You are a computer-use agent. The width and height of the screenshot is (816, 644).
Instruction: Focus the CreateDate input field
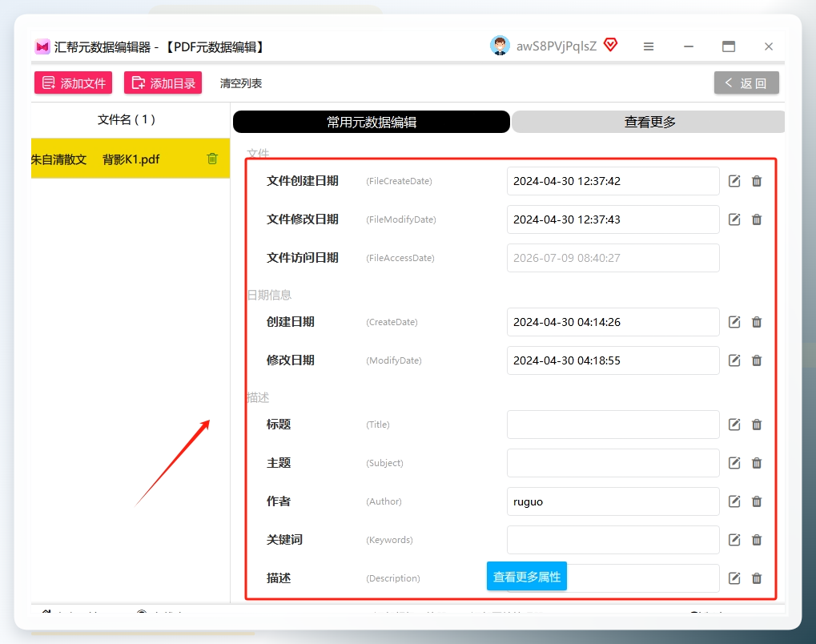coord(613,322)
